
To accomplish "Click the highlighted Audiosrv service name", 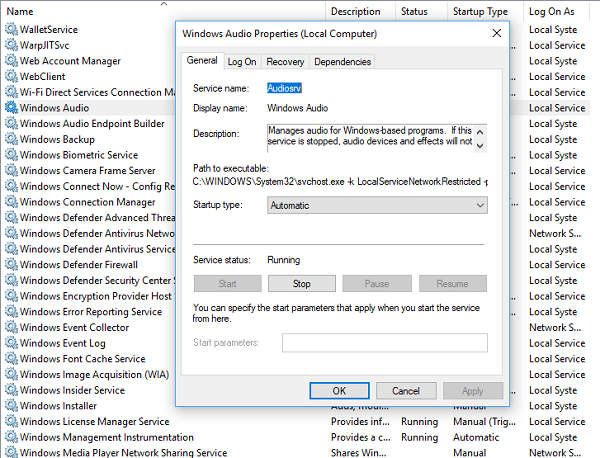I will pyautogui.click(x=284, y=88).
